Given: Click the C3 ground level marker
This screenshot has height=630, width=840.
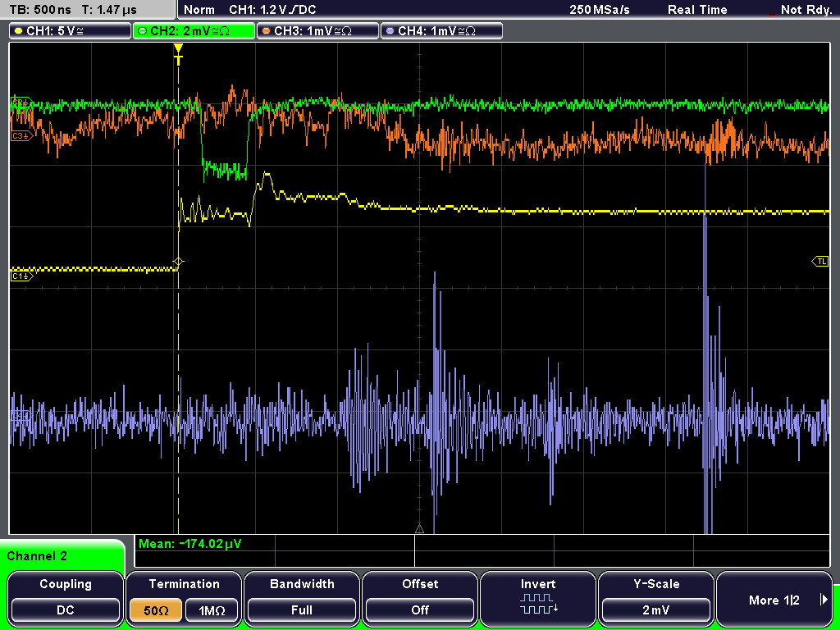Looking at the screenshot, I should (22, 137).
